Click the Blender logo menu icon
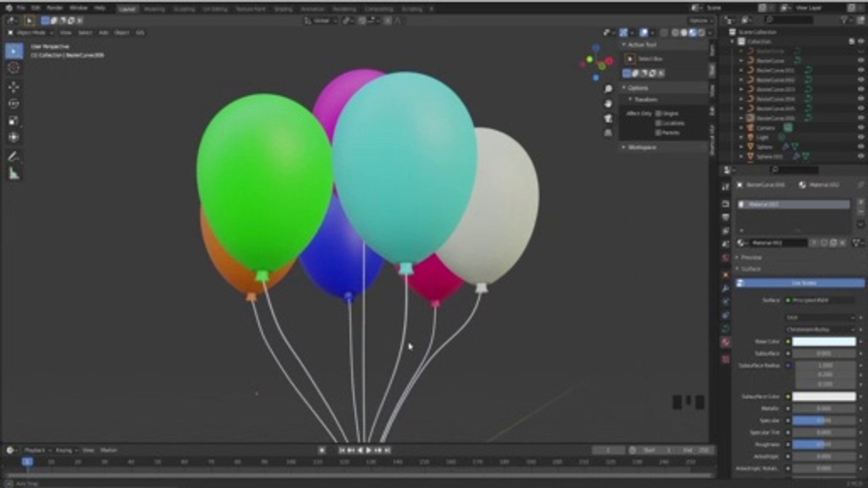 [9, 8]
